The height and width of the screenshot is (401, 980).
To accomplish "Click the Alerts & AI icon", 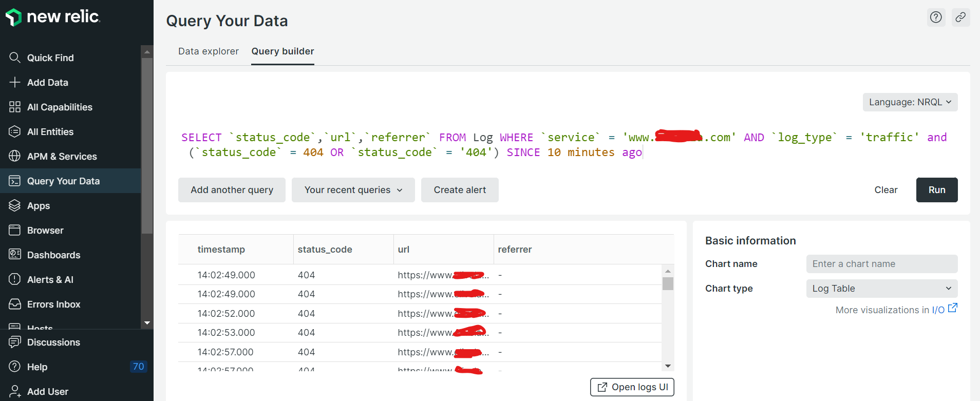I will [x=15, y=279].
